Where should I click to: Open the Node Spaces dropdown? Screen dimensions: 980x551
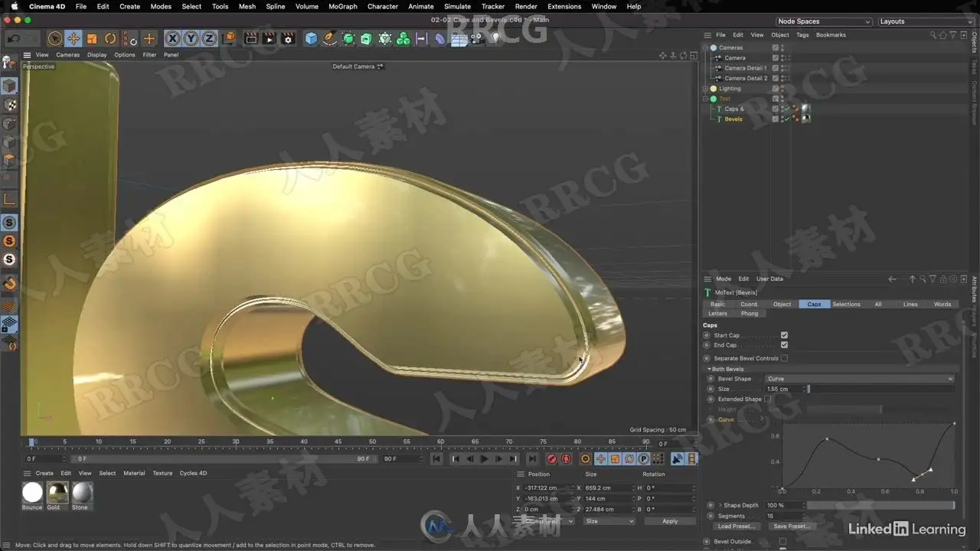(824, 21)
